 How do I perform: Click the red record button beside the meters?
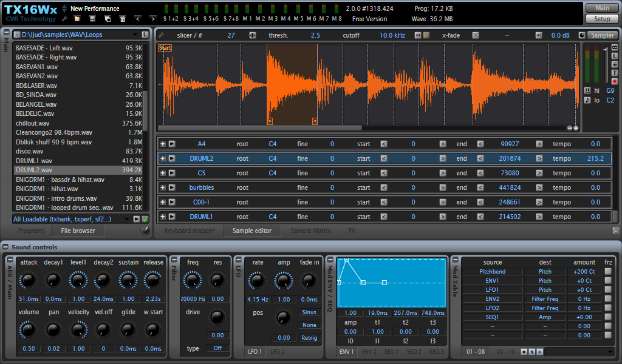coord(614,81)
